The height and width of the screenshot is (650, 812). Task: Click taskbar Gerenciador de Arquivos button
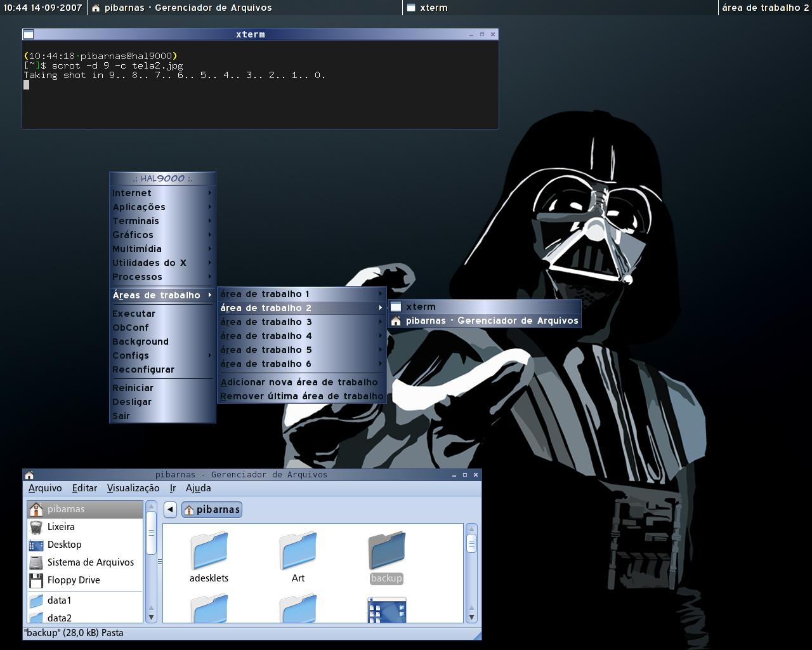244,8
